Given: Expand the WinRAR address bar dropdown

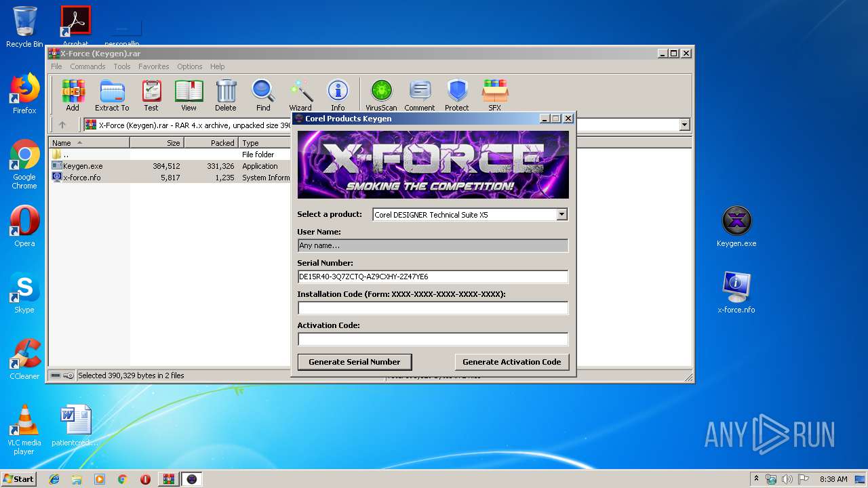Looking at the screenshot, I should click(684, 125).
